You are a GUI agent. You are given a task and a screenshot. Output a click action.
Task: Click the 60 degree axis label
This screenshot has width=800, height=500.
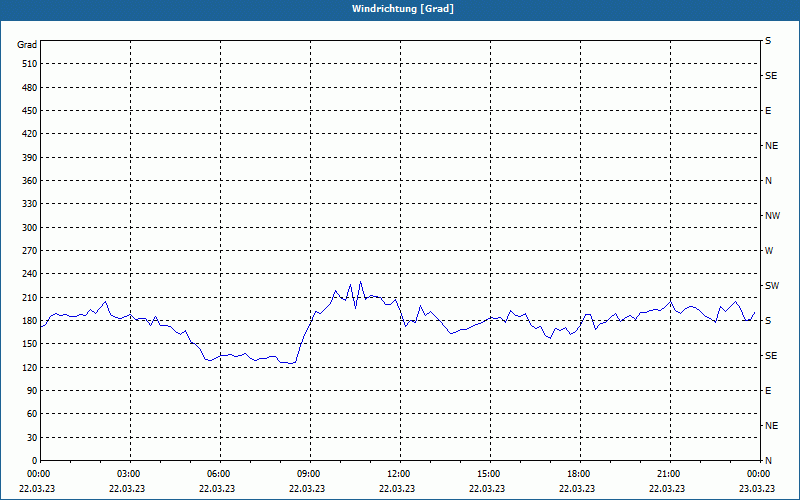point(32,414)
